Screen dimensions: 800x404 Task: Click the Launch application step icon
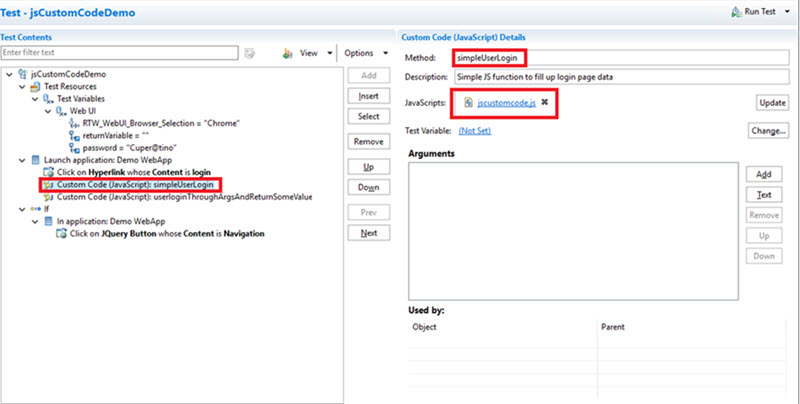tap(35, 160)
